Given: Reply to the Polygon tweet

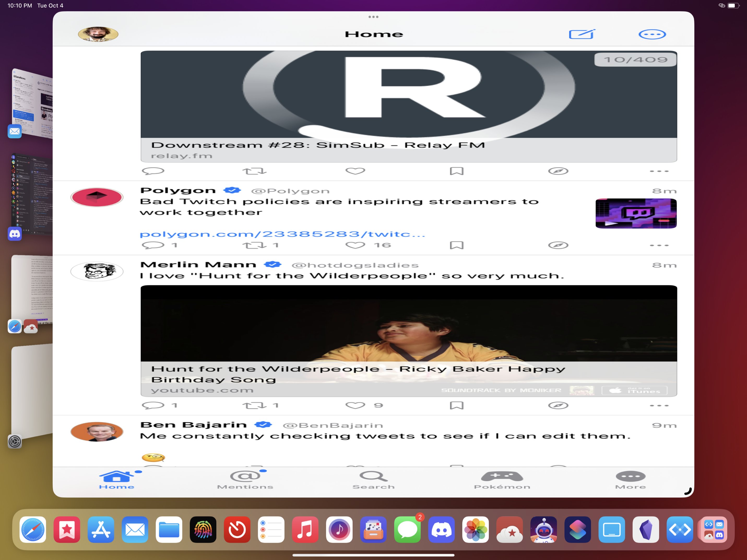Looking at the screenshot, I should pos(153,245).
